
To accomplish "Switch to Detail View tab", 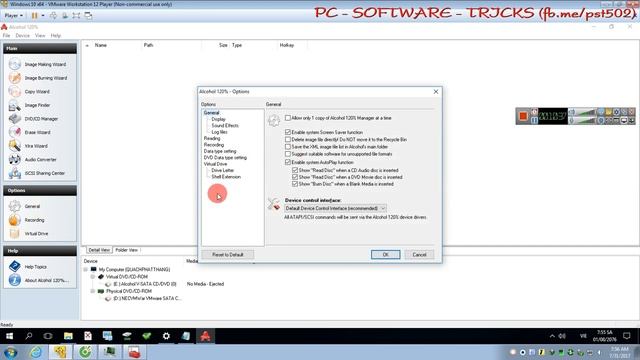I will pos(99,250).
